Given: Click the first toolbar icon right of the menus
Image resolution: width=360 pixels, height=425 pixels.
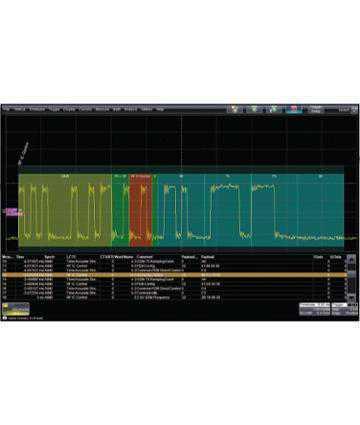Looking at the screenshot, I should tap(235, 109).
